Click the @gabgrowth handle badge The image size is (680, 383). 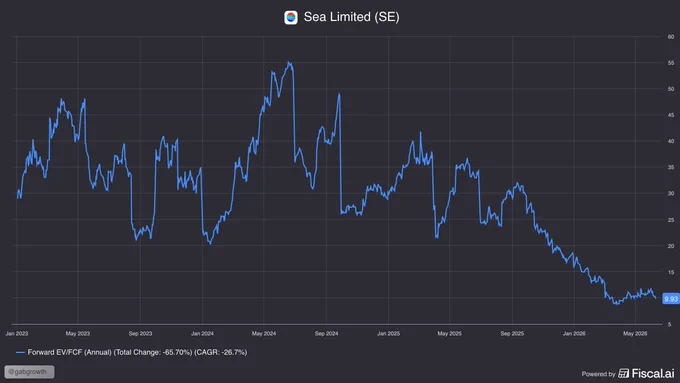pyautogui.click(x=29, y=372)
